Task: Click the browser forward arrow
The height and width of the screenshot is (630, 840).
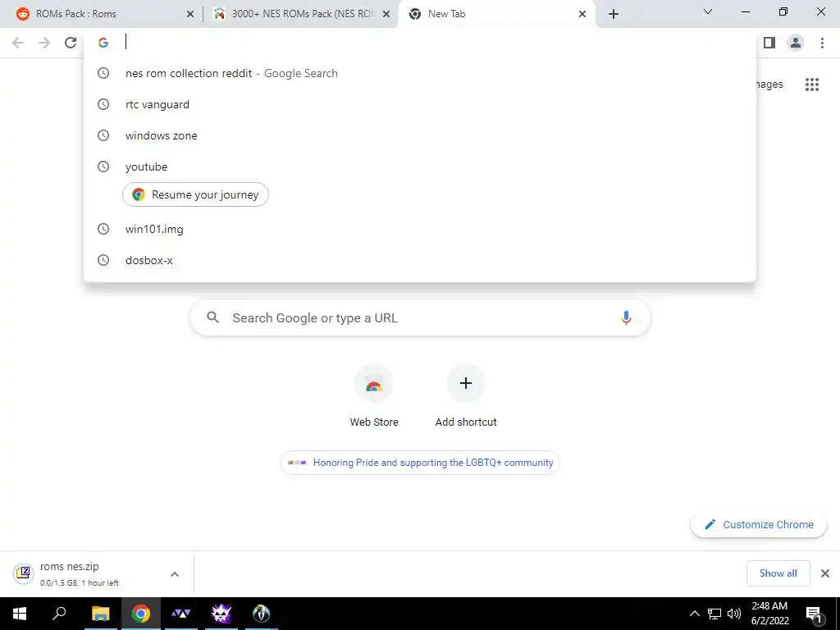Action: coord(44,43)
